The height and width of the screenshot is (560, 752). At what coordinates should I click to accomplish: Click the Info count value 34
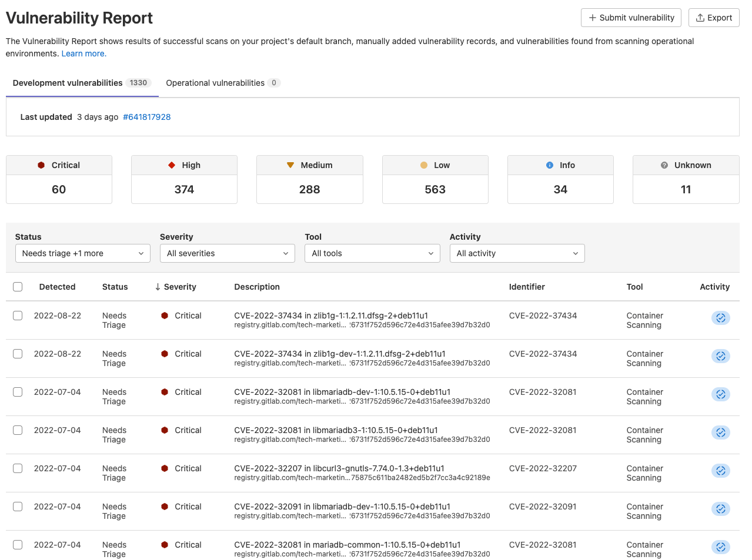click(x=560, y=189)
